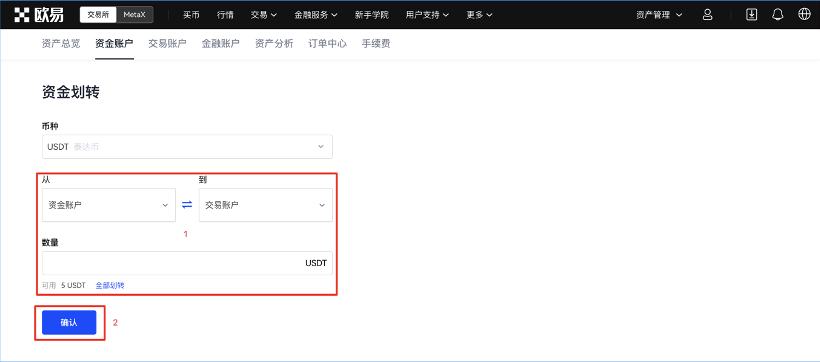Click the download app icon
Image resolution: width=820 pixels, height=362 pixels.
pos(751,15)
